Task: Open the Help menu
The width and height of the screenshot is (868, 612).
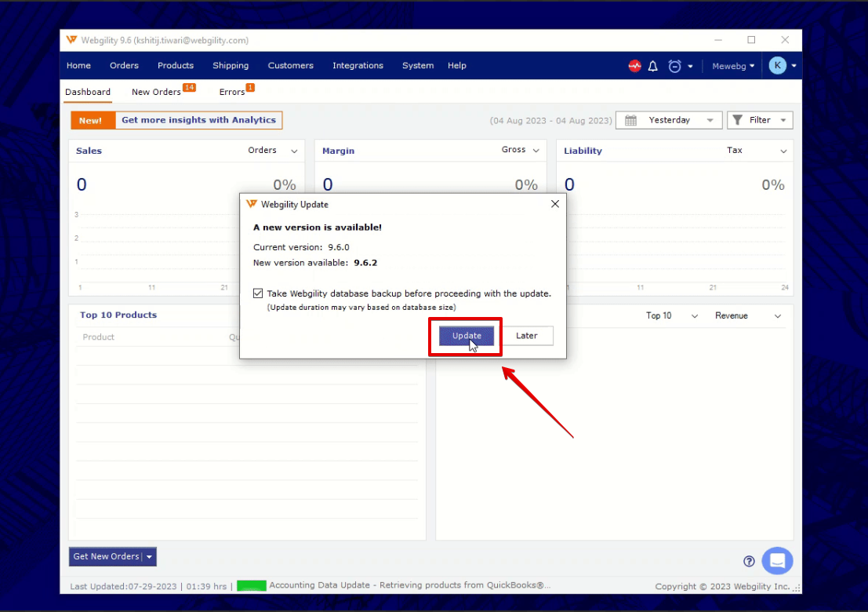Action: (456, 65)
